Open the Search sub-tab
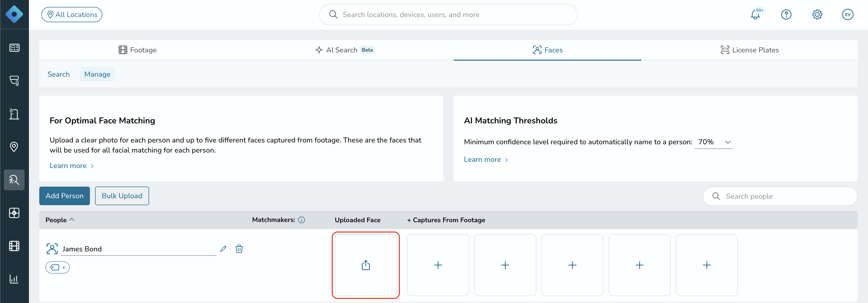 [59, 74]
